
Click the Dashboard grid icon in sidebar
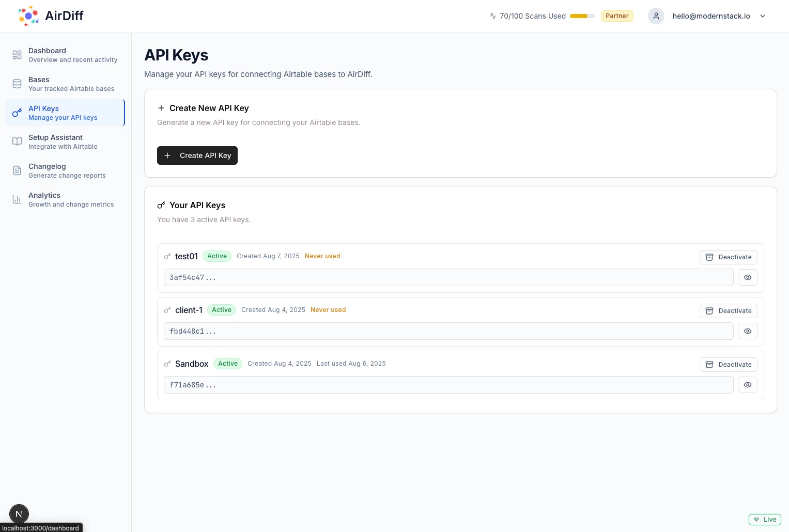click(17, 55)
